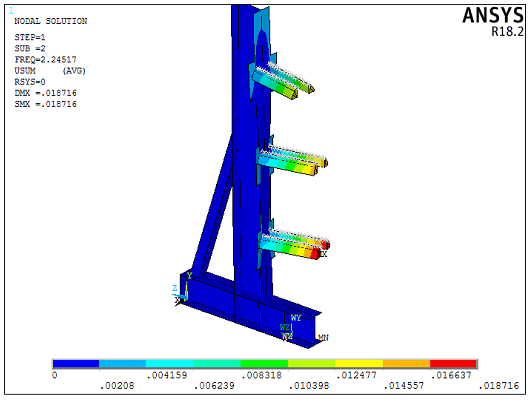530x403 pixels.
Task: Click the WY working plane axis label
Action: click(295, 318)
